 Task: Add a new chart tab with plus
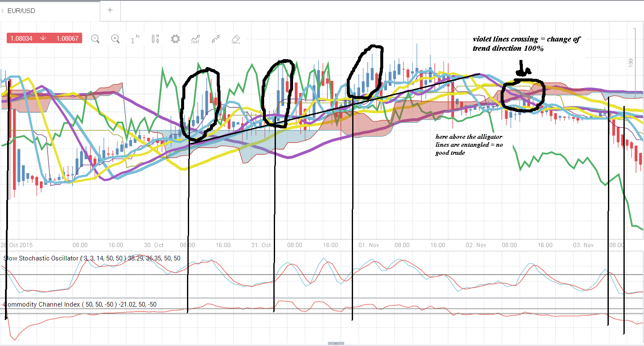click(x=110, y=10)
